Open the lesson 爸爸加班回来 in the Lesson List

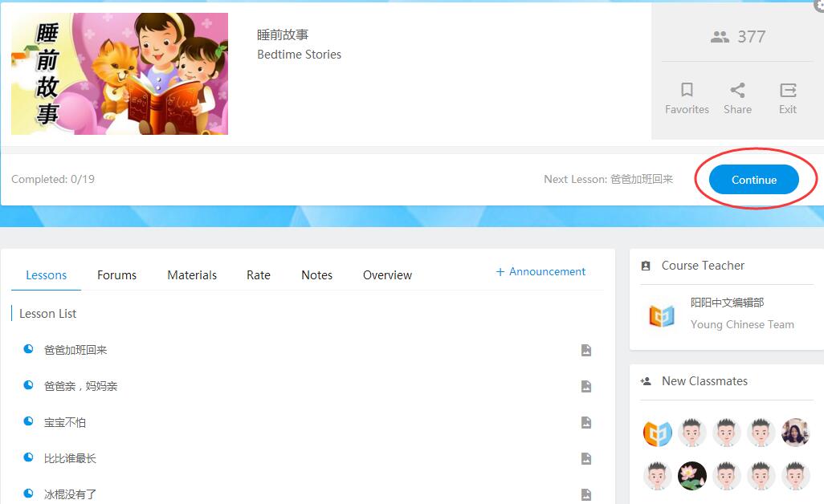pos(75,350)
